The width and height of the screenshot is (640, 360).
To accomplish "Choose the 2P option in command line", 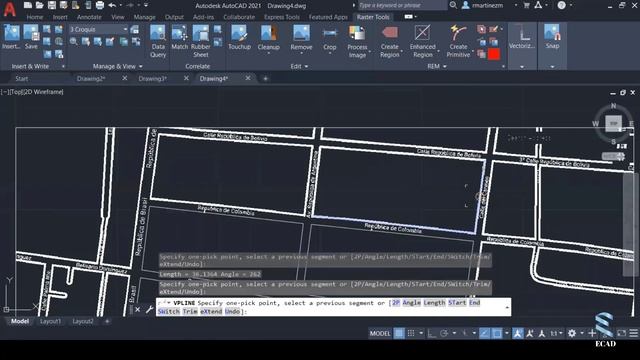I will tap(396, 303).
